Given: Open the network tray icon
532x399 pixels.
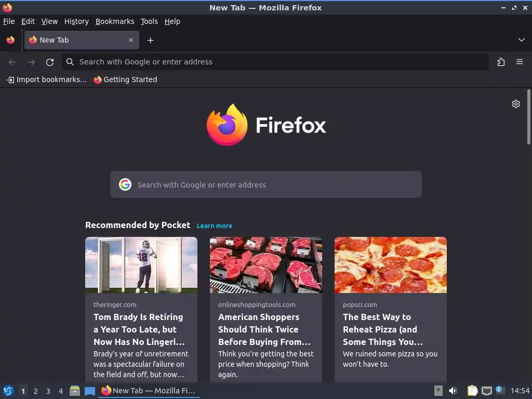Looking at the screenshot, I should point(486,391).
